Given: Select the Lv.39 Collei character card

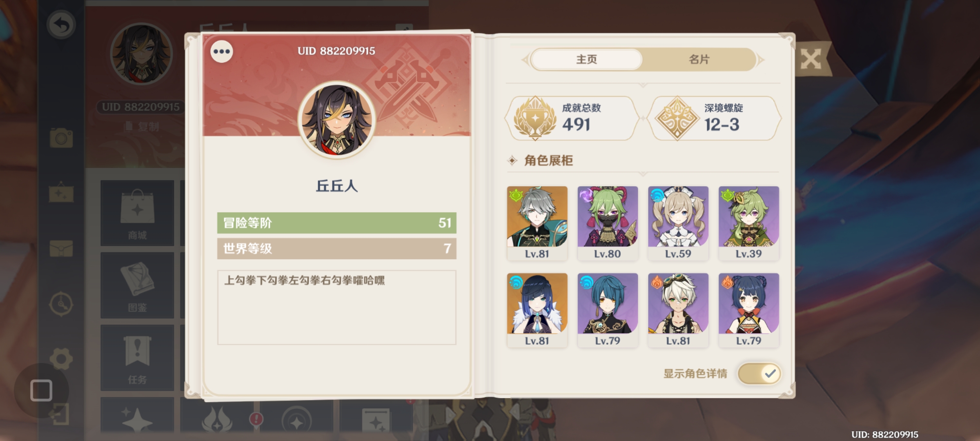Looking at the screenshot, I should [748, 223].
